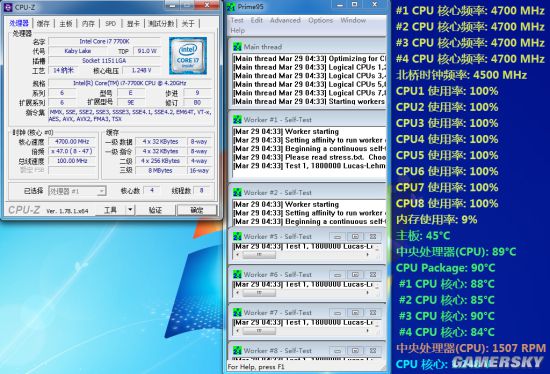
Task: Open the Options menu in Prime95
Action: pyautogui.click(x=321, y=20)
